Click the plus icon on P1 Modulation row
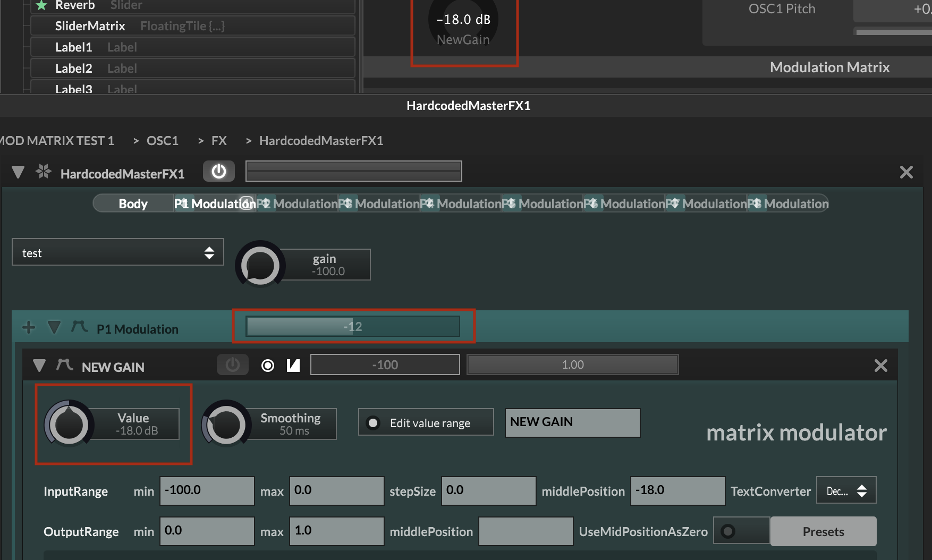This screenshot has width=932, height=560. tap(29, 327)
